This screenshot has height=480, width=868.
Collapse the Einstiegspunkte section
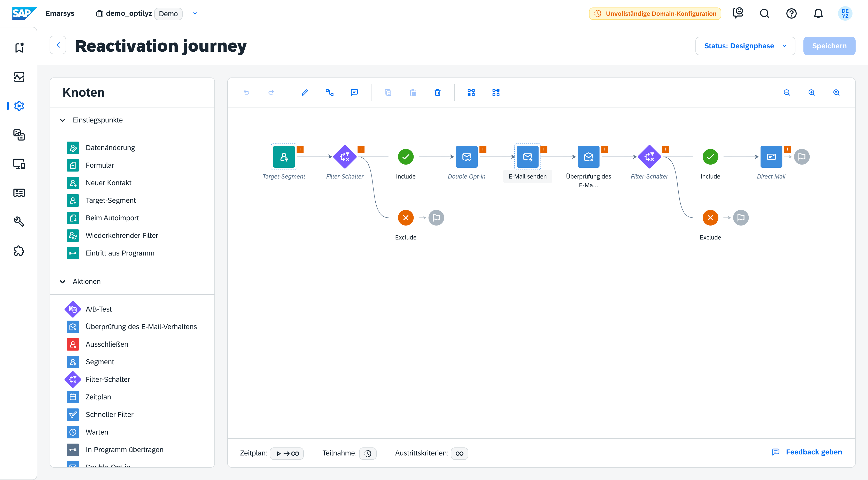[x=63, y=120]
